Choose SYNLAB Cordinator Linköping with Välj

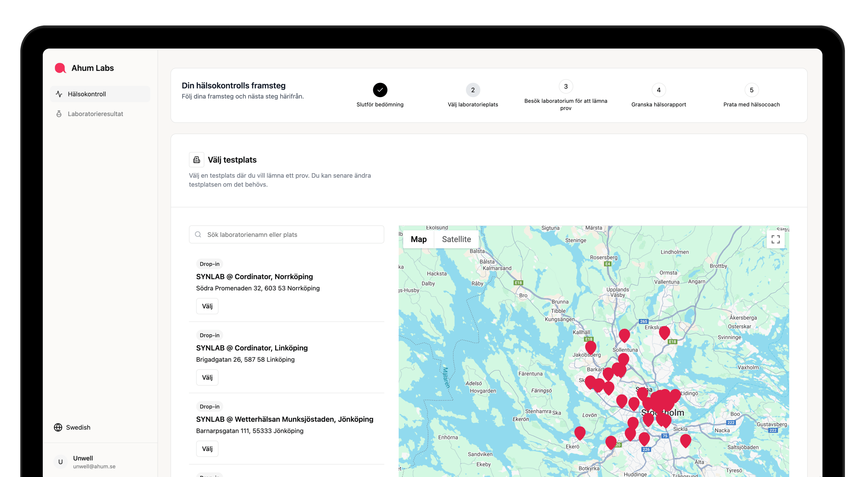click(207, 377)
